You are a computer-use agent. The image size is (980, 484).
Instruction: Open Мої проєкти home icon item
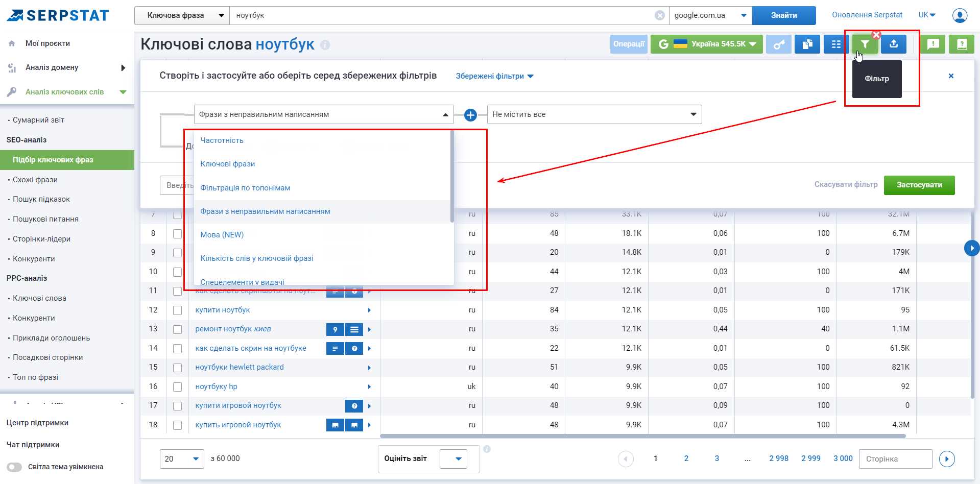click(12, 43)
